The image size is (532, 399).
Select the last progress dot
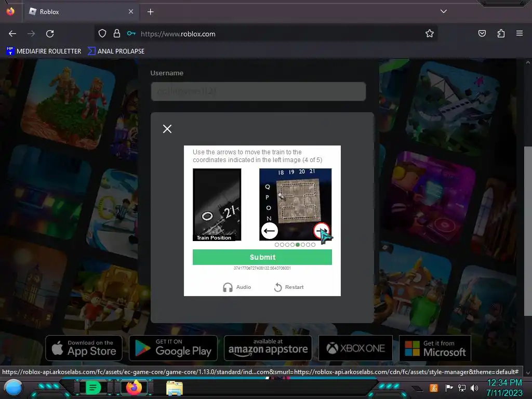[x=313, y=245]
